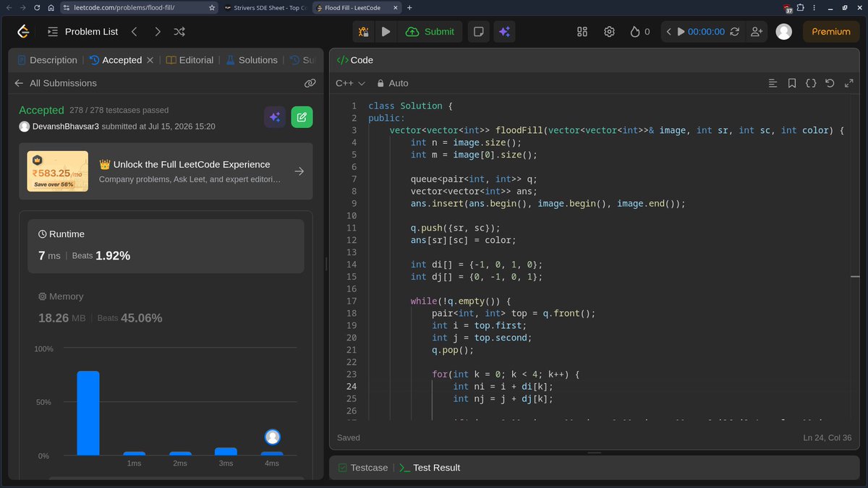Reset the timer refresh icon
Viewport: 868px width, 488px height.
[735, 32]
